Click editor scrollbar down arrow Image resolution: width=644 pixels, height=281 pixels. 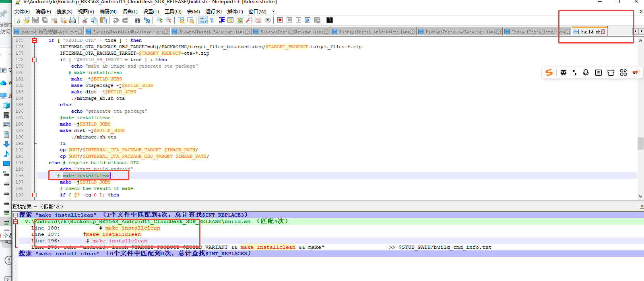tap(640, 196)
